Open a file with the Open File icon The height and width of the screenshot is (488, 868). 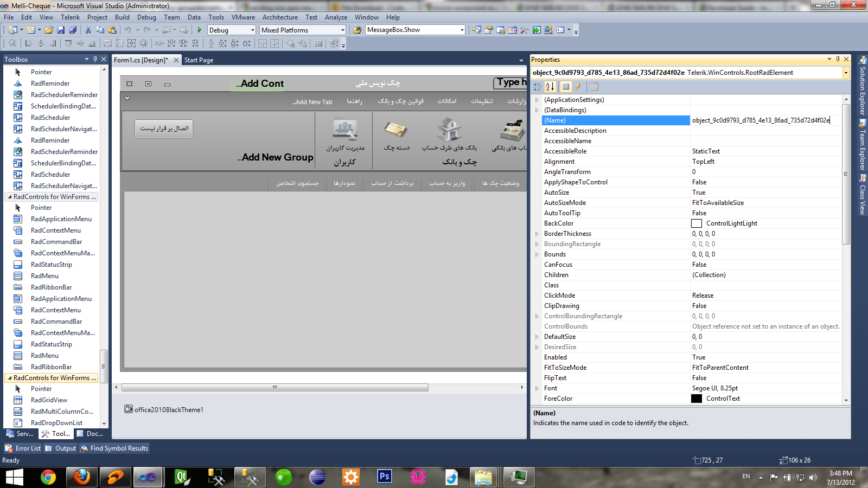[x=49, y=30]
